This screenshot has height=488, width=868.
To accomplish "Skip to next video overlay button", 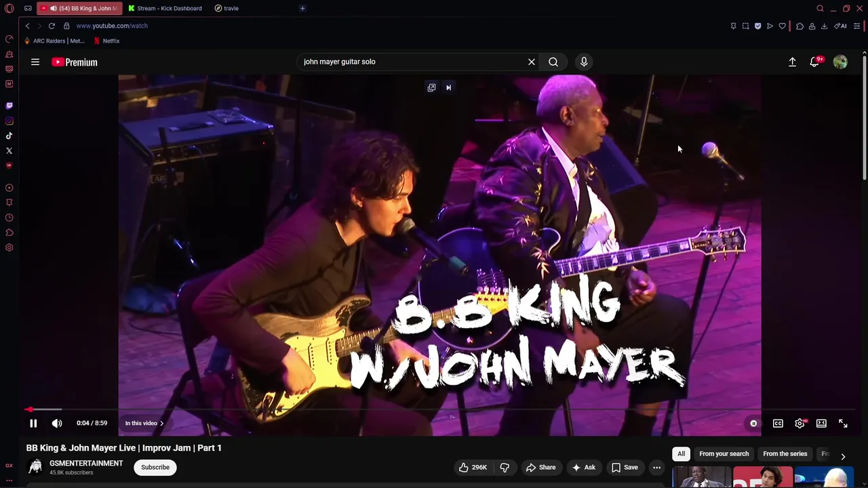I will [448, 87].
